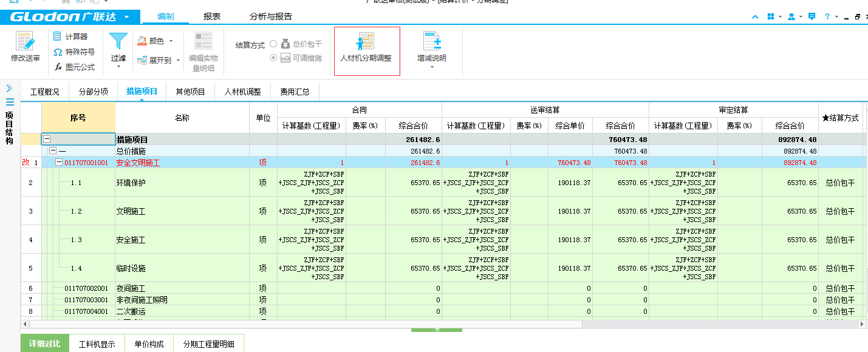Open the 特殊符号 special symbols tool
This screenshot has height=352, width=868.
pyautogui.click(x=73, y=52)
